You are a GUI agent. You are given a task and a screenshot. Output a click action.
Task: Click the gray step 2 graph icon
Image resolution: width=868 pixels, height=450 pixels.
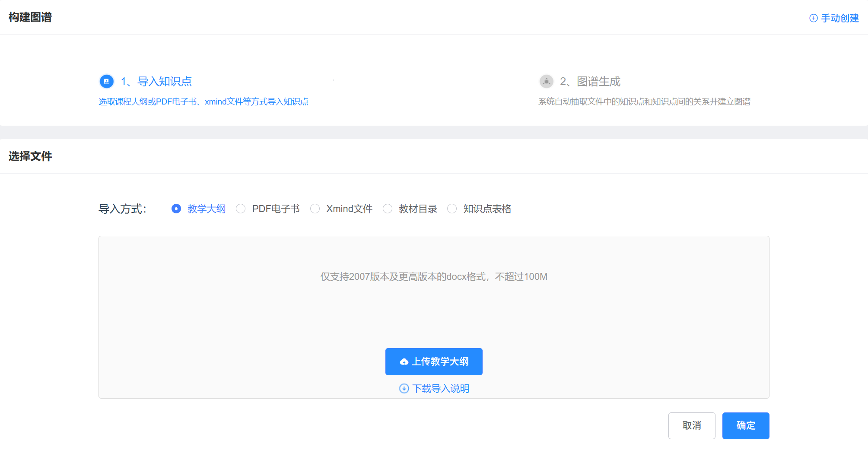point(546,81)
